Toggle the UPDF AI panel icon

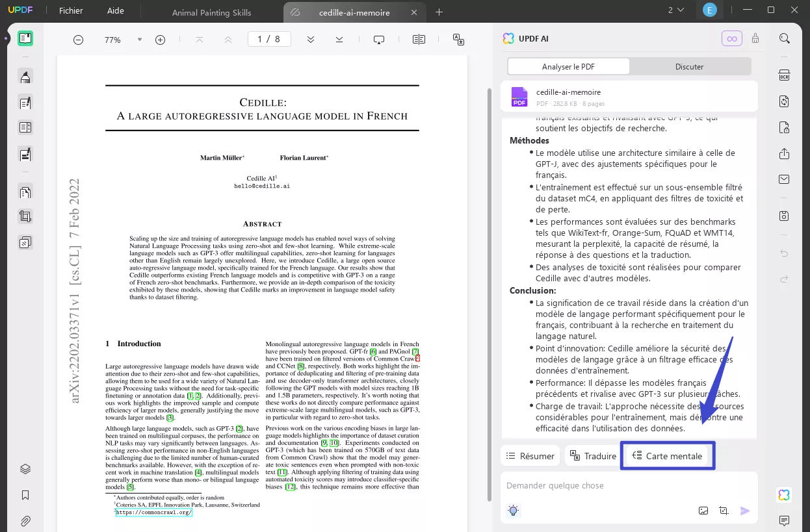[784, 495]
